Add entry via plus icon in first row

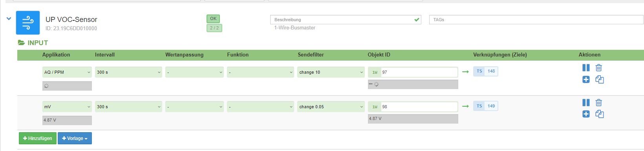coord(586,80)
